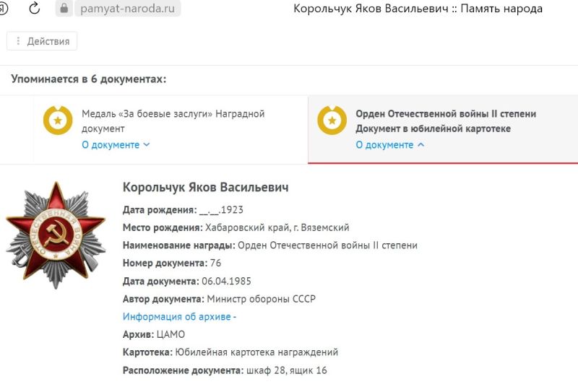
Task: Click the down chevron next to first О документе
Action: [x=147, y=145]
